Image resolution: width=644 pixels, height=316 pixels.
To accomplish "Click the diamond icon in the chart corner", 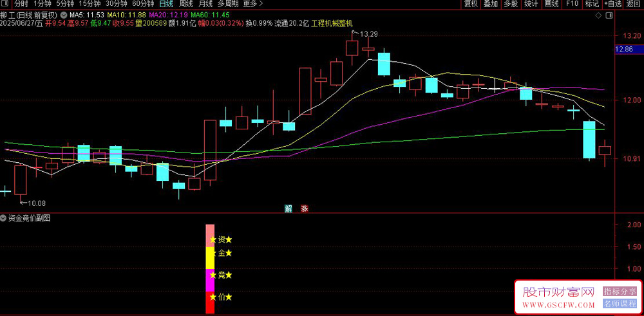I will click(598, 15).
